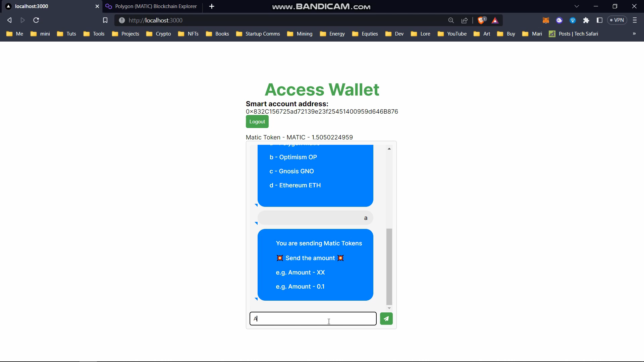Select the smart account address text
This screenshot has width=644, height=362.
click(x=322, y=112)
